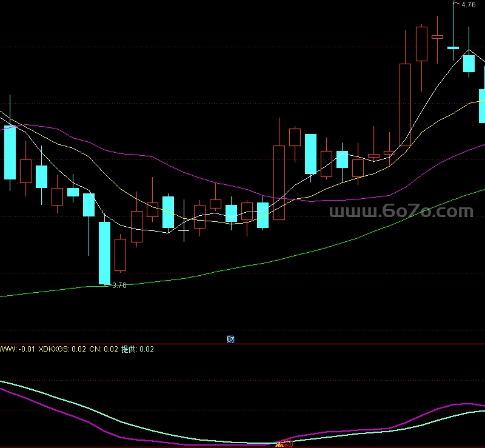Click the blue 财 info marker
This screenshot has width=485, height=448.
coord(230,339)
